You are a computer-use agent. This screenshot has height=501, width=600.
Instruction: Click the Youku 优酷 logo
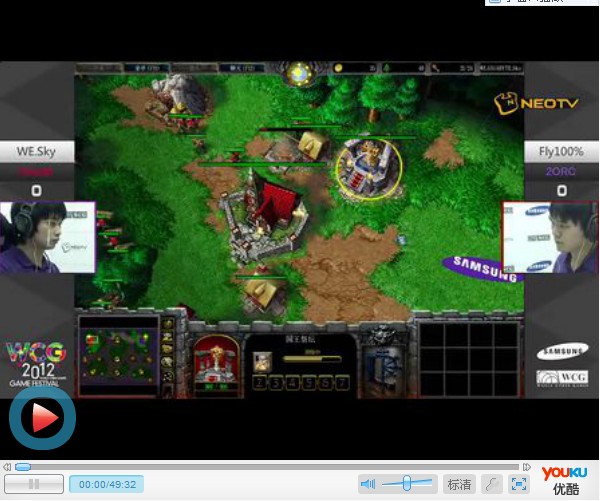click(x=565, y=481)
